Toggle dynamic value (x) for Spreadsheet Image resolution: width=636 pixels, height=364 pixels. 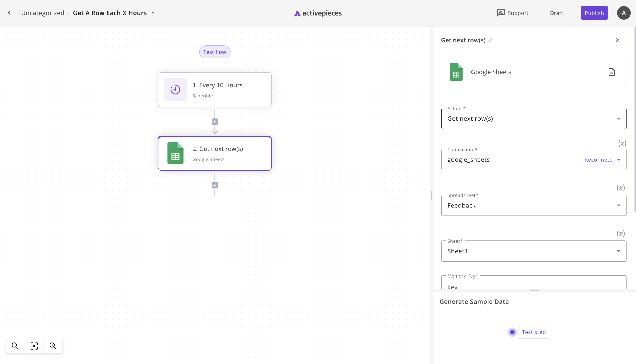[x=620, y=188]
